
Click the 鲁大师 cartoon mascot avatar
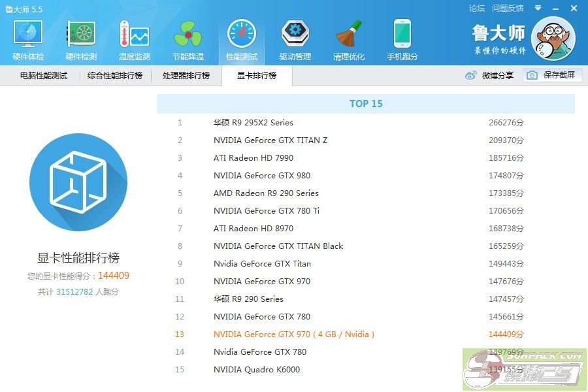pos(554,39)
